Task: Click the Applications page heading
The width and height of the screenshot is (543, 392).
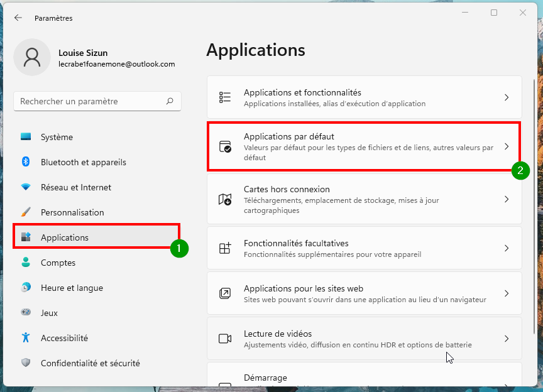Action: pos(256,50)
